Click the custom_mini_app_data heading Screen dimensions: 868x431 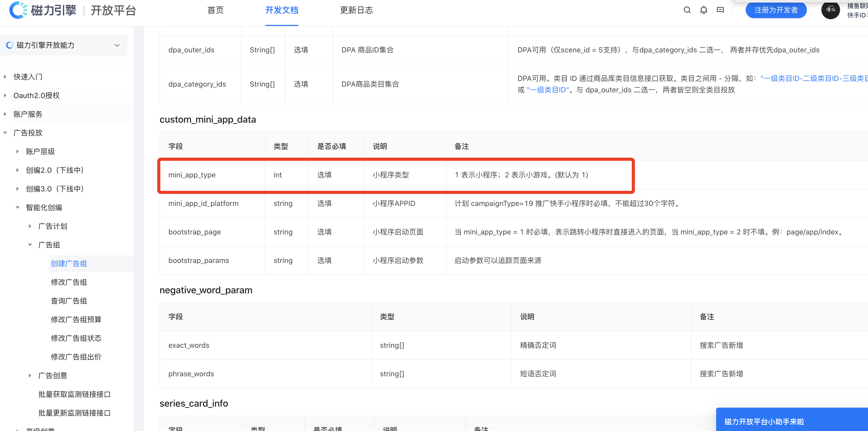pos(208,119)
